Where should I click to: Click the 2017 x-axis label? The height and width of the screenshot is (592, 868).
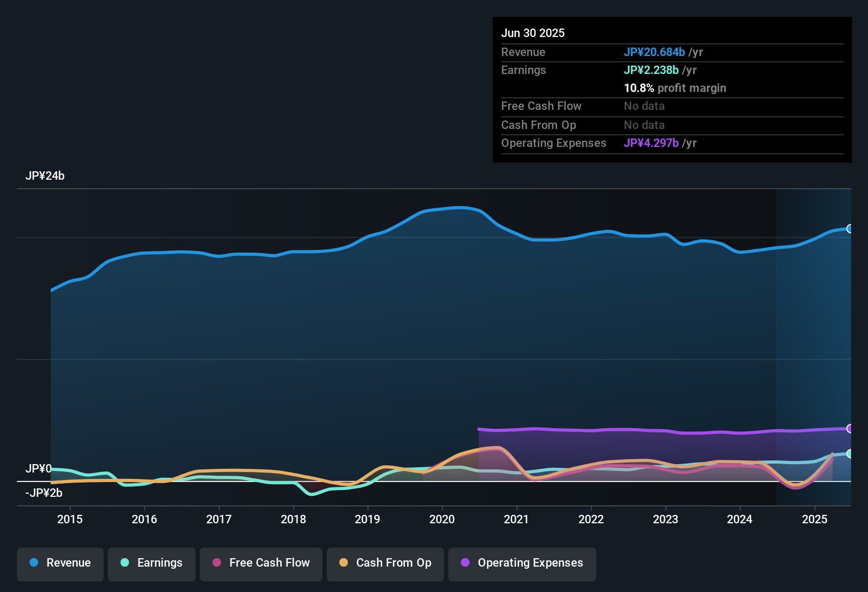click(x=219, y=519)
